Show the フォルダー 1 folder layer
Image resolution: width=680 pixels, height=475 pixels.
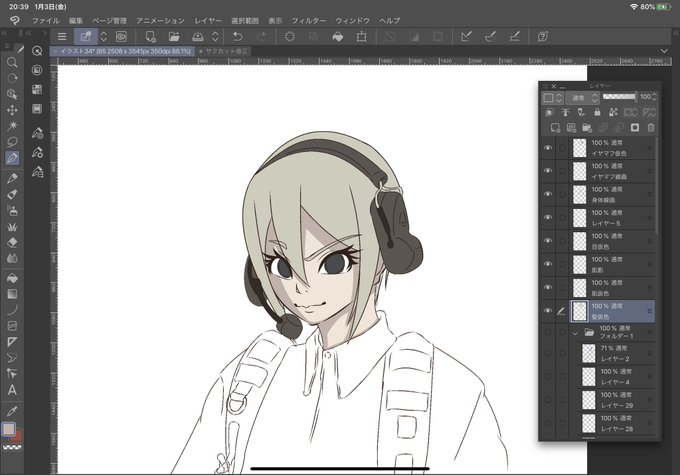click(x=548, y=332)
